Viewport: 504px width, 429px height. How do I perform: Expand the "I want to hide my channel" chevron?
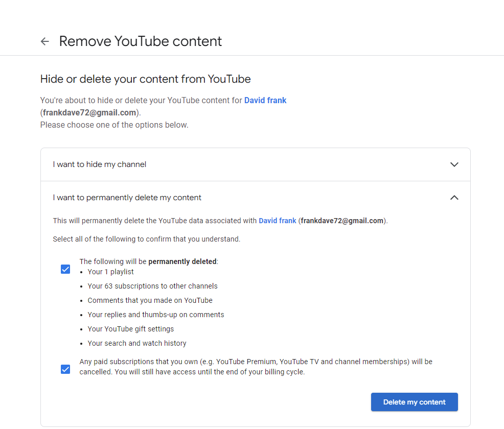click(x=454, y=164)
